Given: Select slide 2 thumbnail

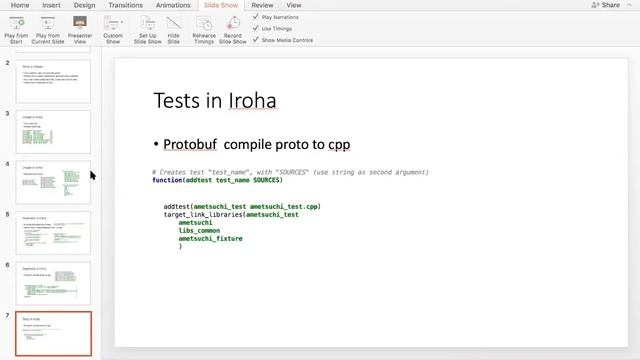Looking at the screenshot, I should coord(53,81).
